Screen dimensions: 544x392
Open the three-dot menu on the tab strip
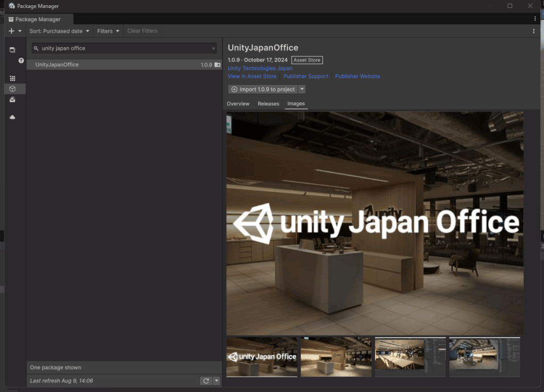coord(535,19)
